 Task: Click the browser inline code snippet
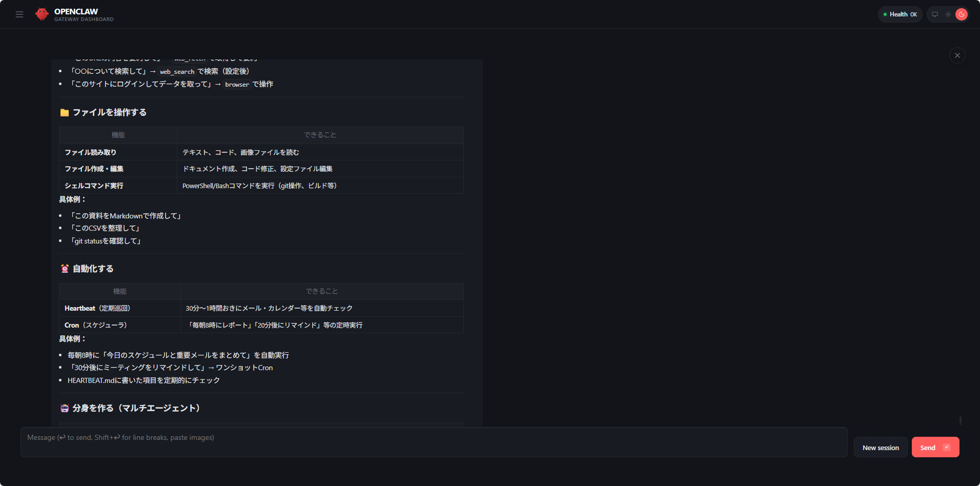pos(237,85)
